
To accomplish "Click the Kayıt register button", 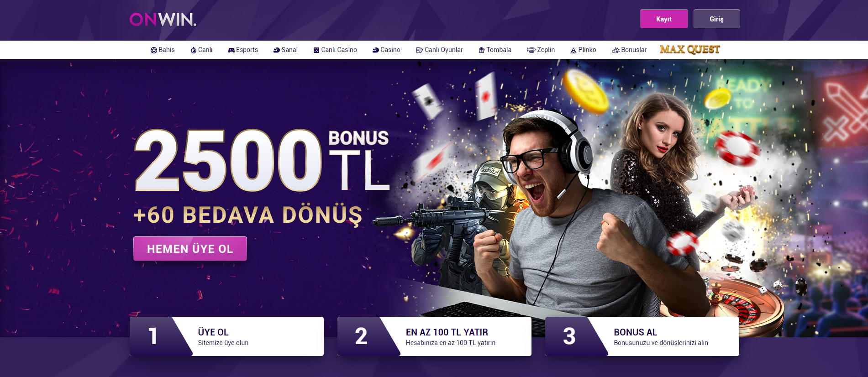I will pos(664,19).
